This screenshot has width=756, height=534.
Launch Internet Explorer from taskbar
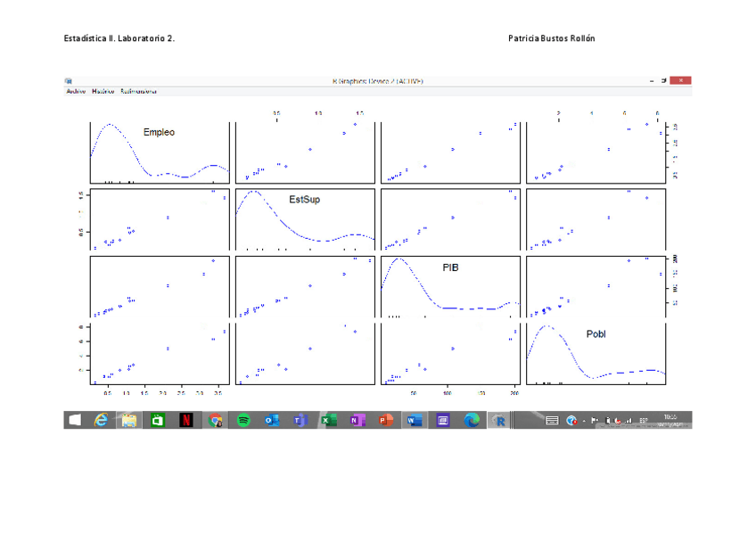(101, 420)
